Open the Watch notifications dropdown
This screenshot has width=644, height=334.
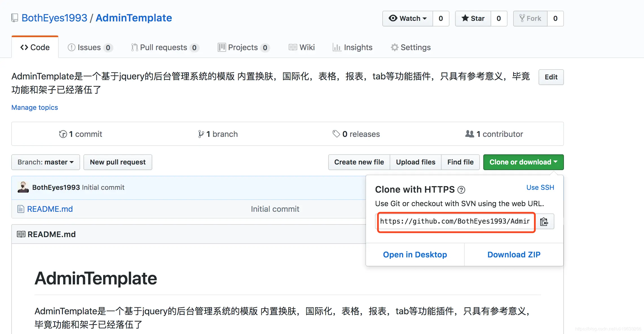408,19
